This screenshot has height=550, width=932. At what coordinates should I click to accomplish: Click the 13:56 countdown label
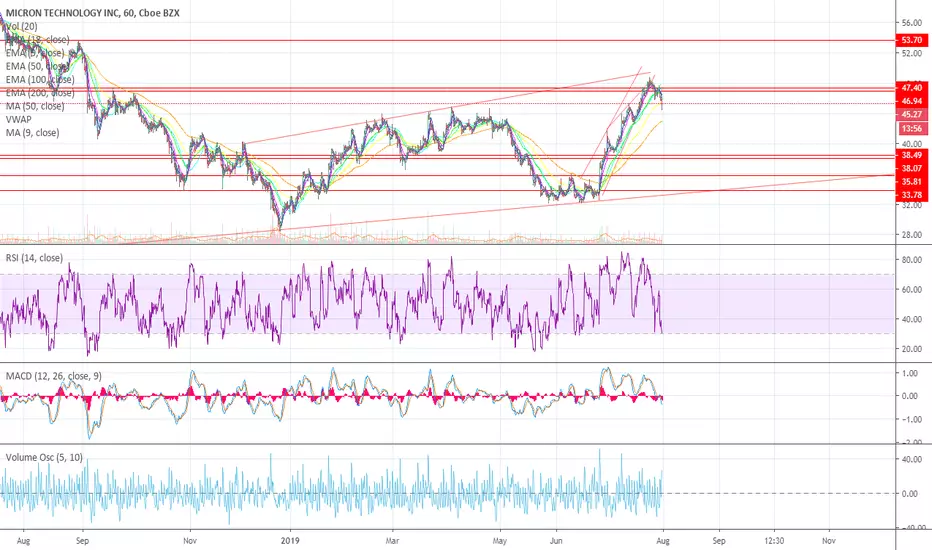(912, 128)
